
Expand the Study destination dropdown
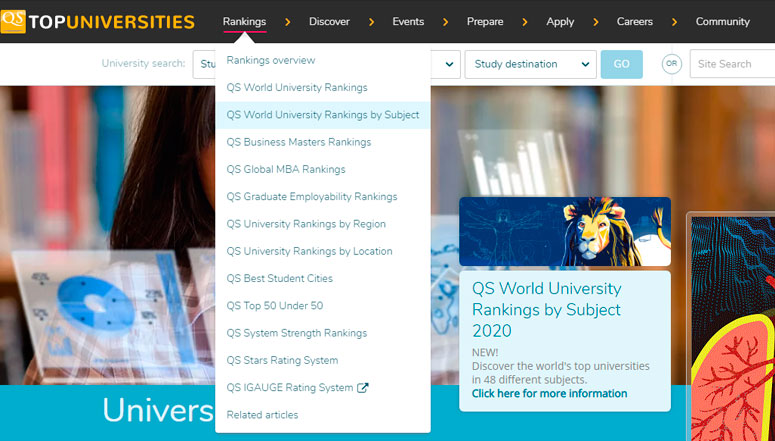pos(530,64)
